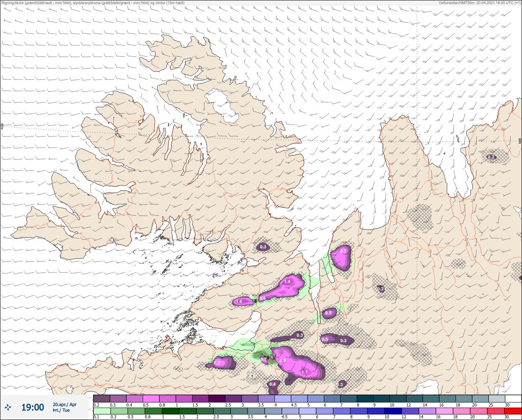Select the palest green swatch labeled 0.1
This screenshot has width=522, height=420.
pyautogui.click(x=102, y=411)
